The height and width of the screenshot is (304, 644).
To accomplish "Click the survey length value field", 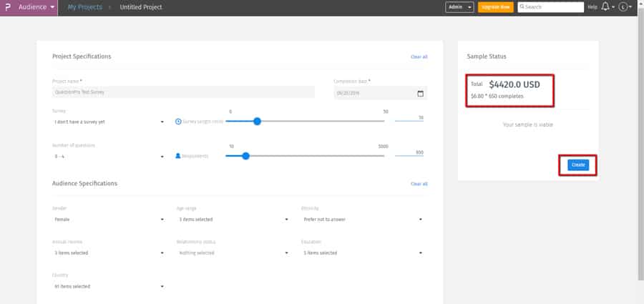I will pos(409,118).
